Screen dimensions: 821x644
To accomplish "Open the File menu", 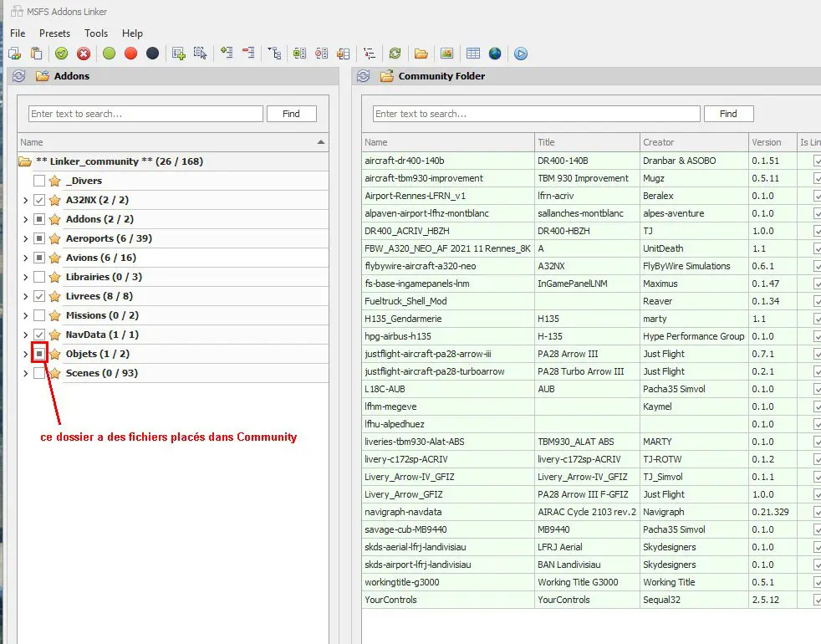I will (18, 33).
